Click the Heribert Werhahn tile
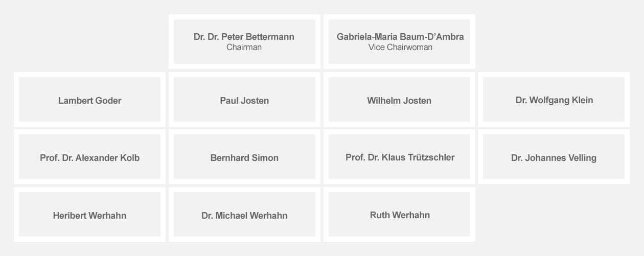The image size is (644, 256). tap(89, 214)
